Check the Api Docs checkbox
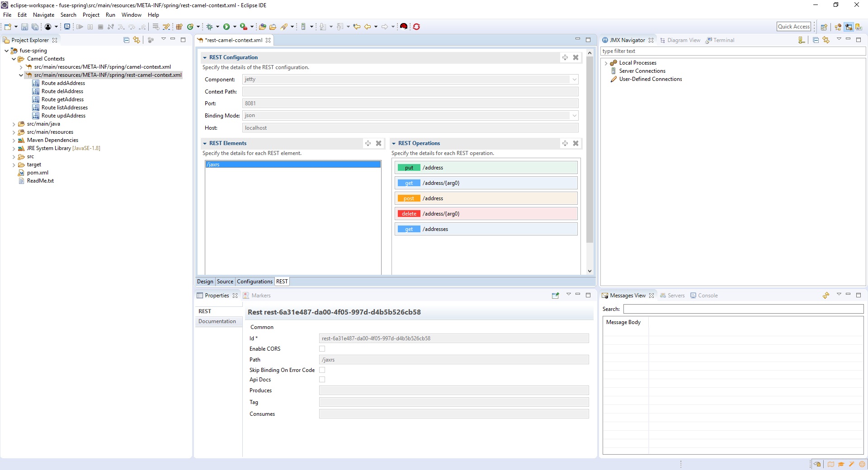Image resolution: width=868 pixels, height=470 pixels. [322, 380]
